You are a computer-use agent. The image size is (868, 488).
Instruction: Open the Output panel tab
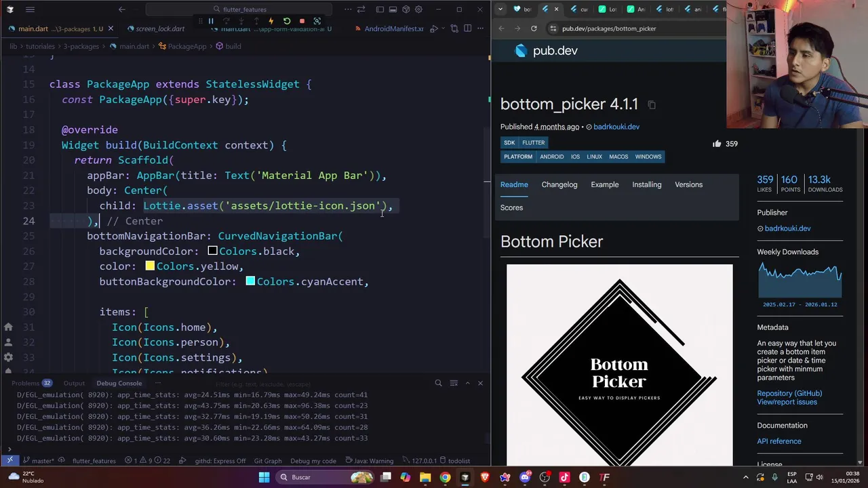(x=74, y=383)
